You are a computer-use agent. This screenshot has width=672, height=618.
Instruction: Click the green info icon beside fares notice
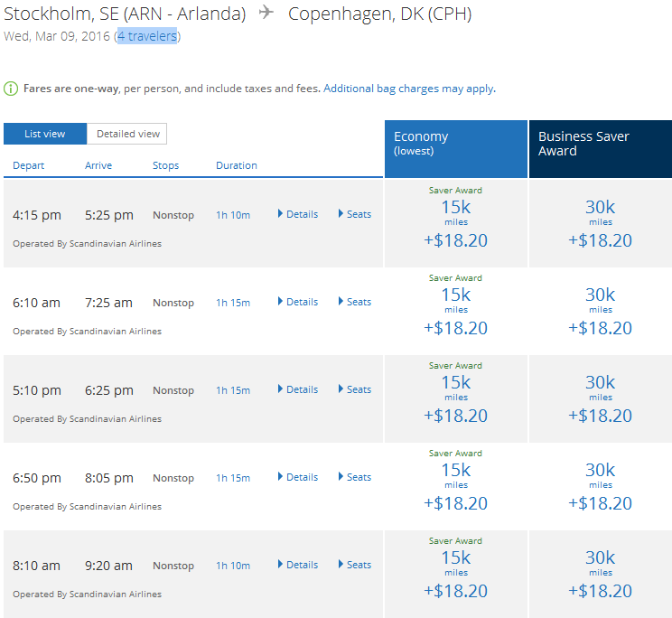pyautogui.click(x=11, y=89)
